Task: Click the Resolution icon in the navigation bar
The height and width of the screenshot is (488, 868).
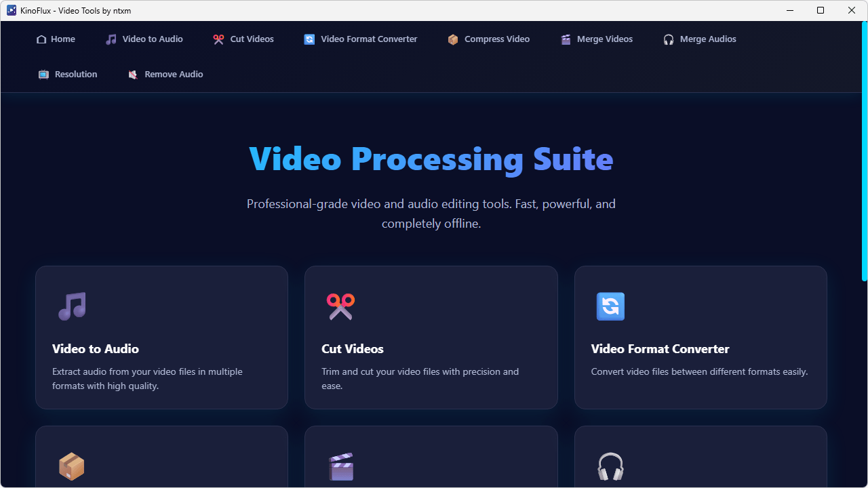Action: (43, 74)
